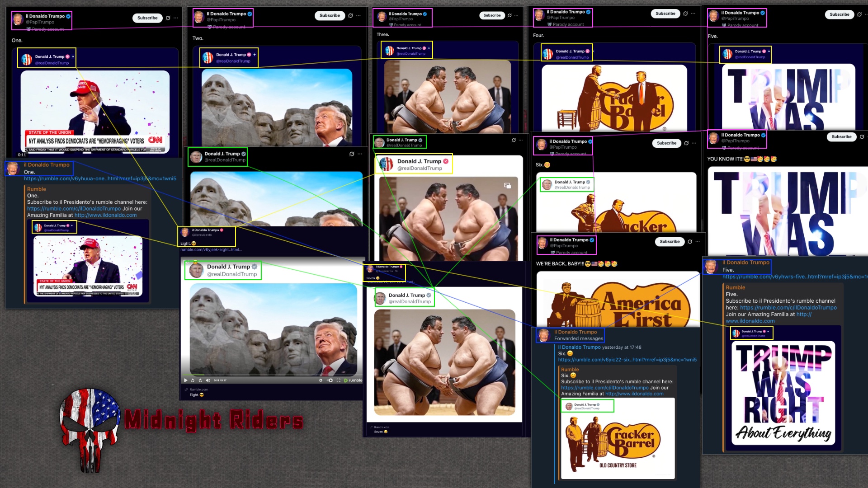Open Grok icon on the 'Six.' X post

pos(686,143)
